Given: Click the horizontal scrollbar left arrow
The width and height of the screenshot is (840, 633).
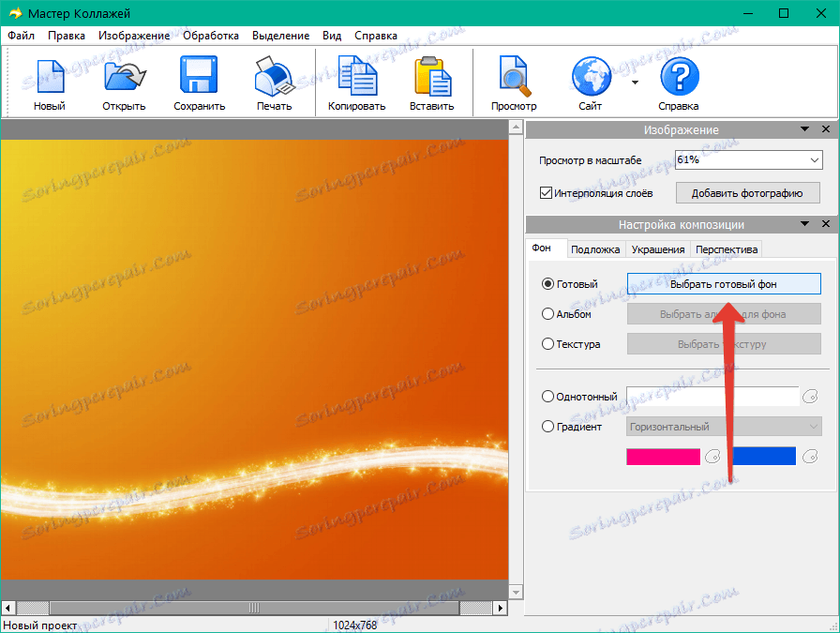Looking at the screenshot, I should pos(8,608).
